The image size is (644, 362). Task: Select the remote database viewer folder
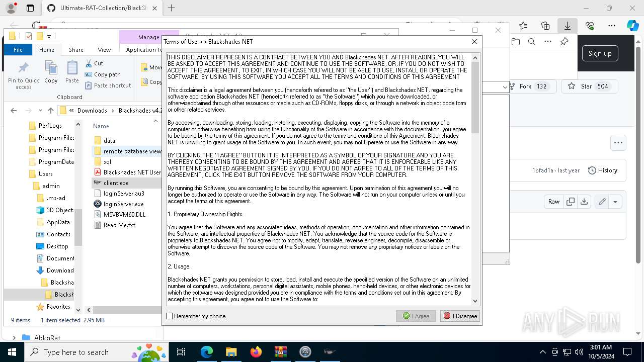click(x=127, y=151)
